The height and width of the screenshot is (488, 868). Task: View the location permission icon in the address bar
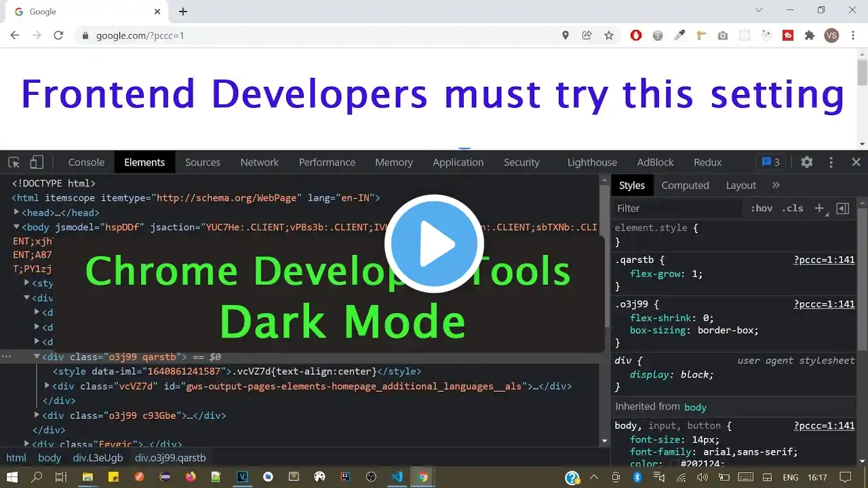(x=566, y=35)
